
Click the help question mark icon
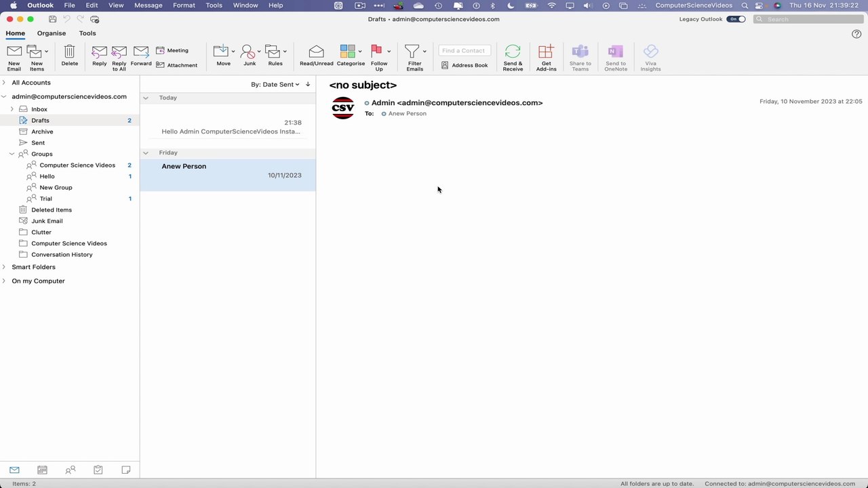click(x=856, y=34)
